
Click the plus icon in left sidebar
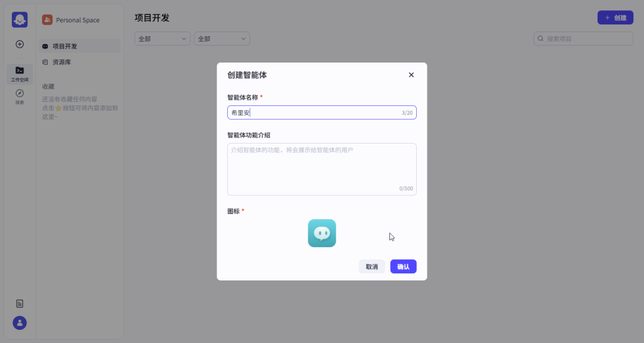click(20, 44)
